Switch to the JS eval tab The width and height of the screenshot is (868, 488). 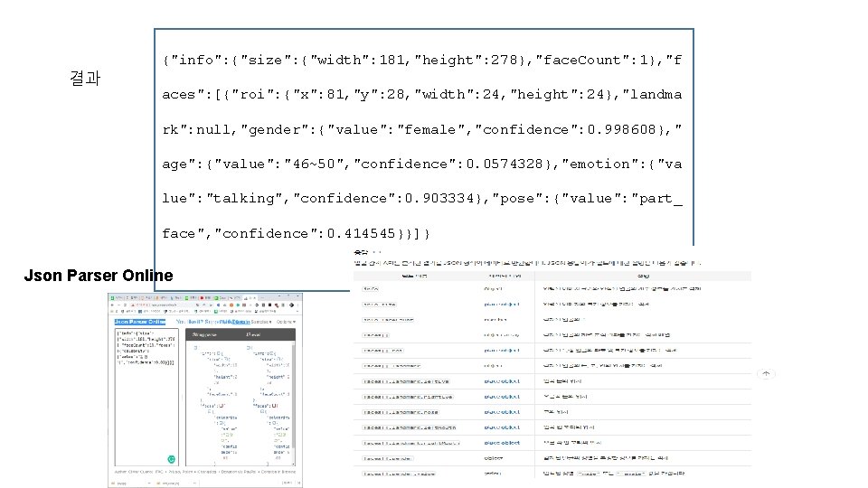253,334
